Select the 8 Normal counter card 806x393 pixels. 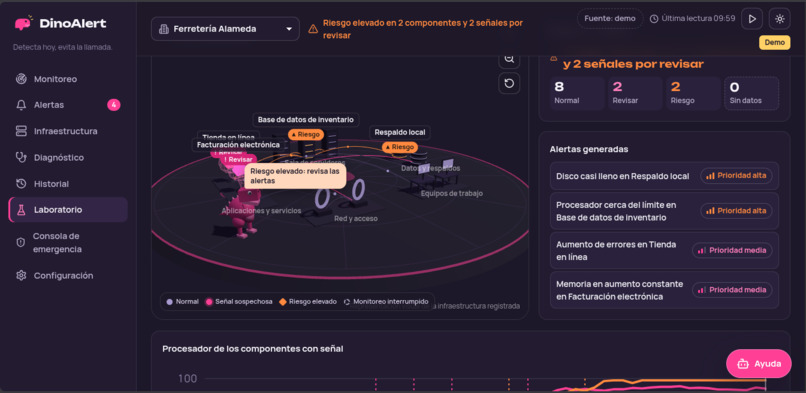pos(577,93)
